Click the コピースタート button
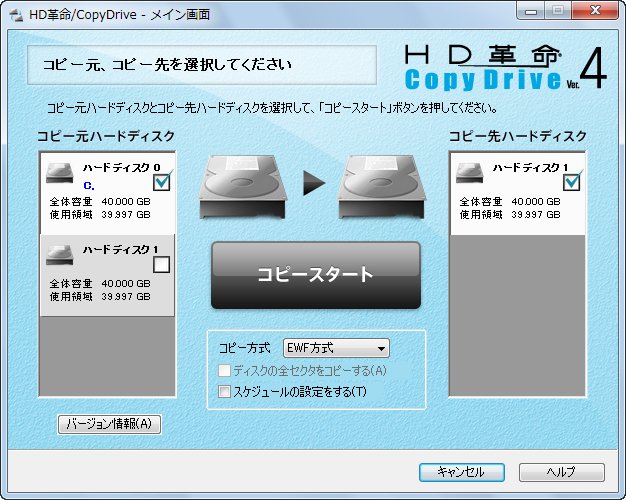This screenshot has height=500, width=626. pos(316,275)
